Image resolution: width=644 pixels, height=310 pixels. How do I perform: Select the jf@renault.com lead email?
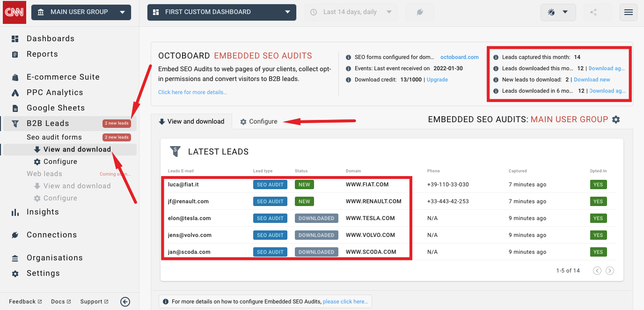[x=188, y=201]
